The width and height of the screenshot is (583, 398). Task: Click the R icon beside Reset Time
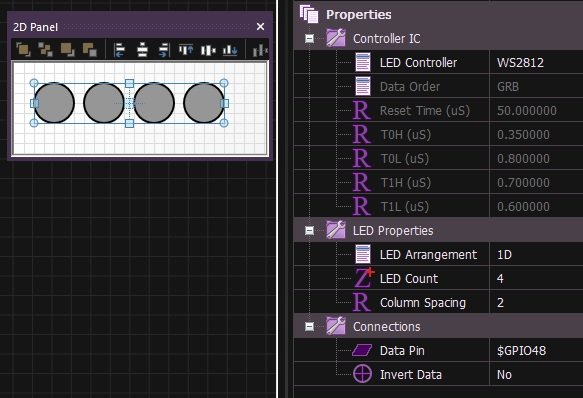click(361, 110)
